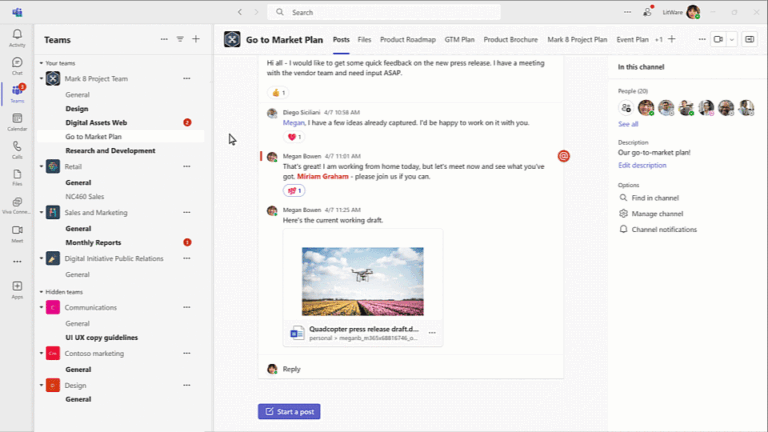Collapse Mark 8 Project Team channels

[41, 78]
